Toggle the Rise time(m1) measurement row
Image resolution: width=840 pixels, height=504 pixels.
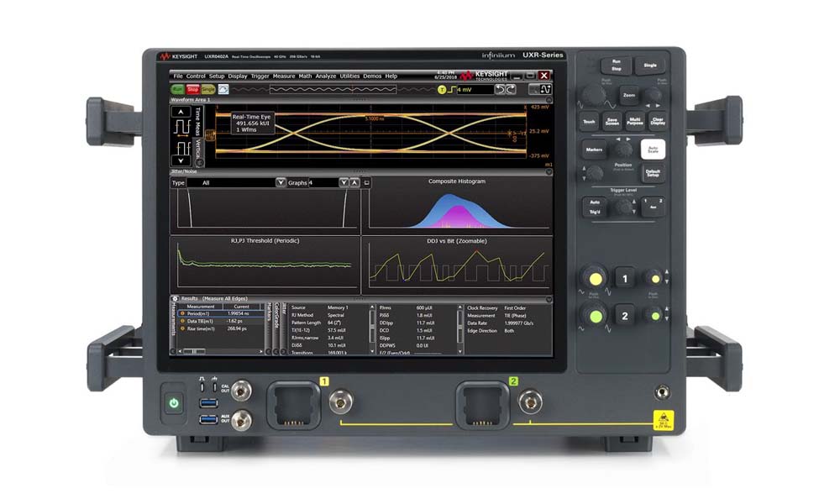[x=202, y=328]
